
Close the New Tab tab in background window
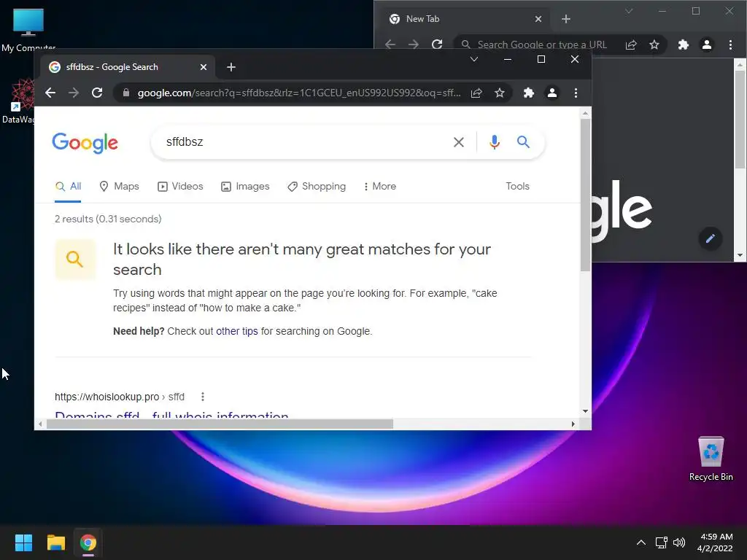(x=538, y=19)
